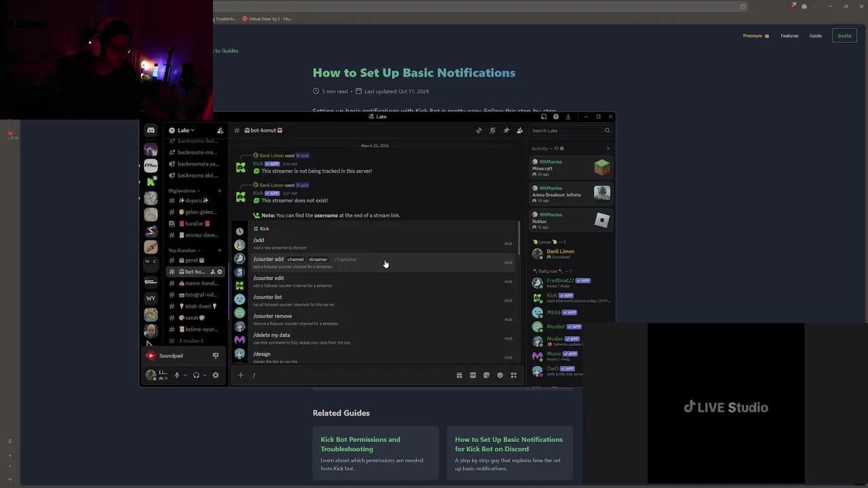Open the genel channel

[x=194, y=260]
